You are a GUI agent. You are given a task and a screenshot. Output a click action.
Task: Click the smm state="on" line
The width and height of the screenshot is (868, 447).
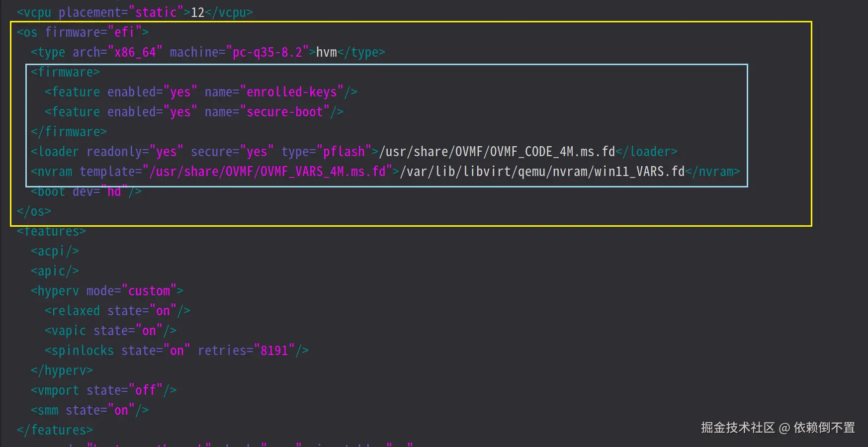pos(89,410)
